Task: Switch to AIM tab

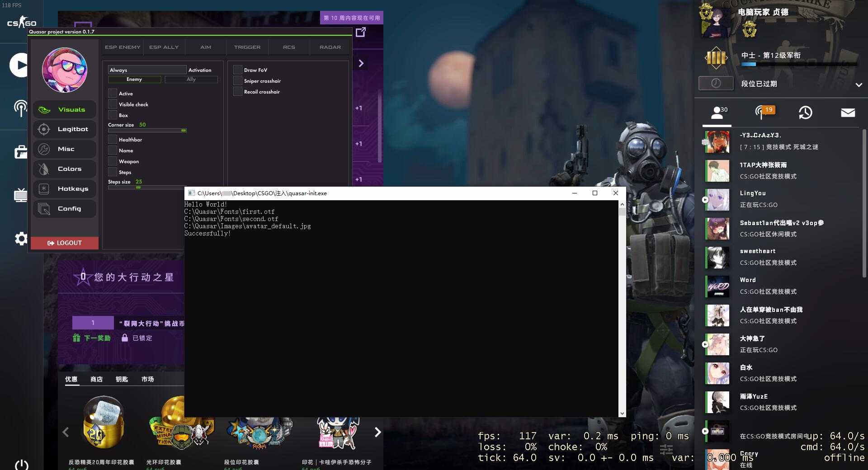Action: [206, 47]
